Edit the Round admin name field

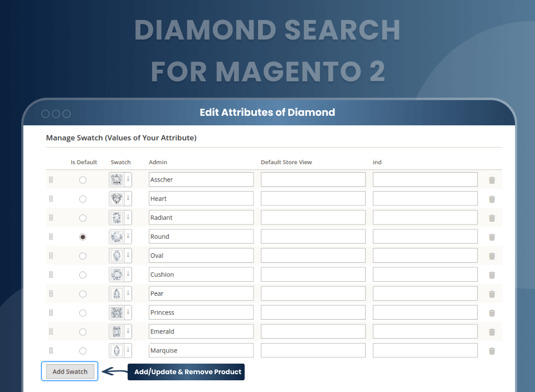pos(201,237)
